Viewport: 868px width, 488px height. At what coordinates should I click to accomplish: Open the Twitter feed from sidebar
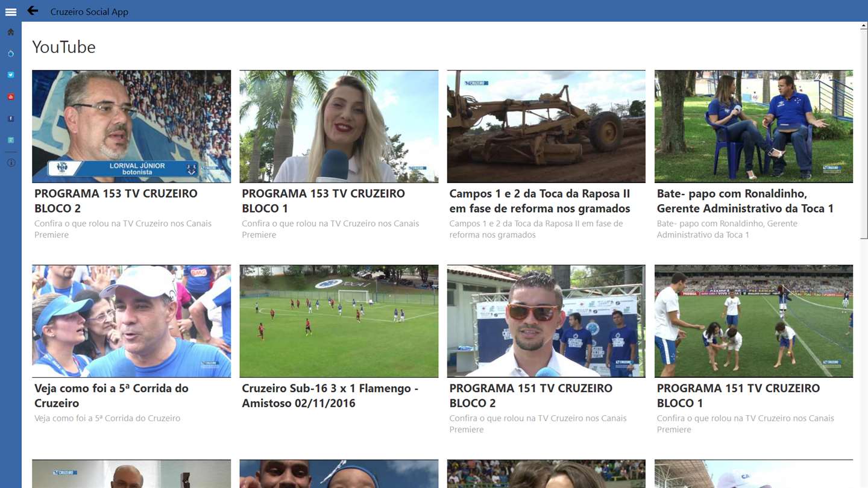[11, 75]
